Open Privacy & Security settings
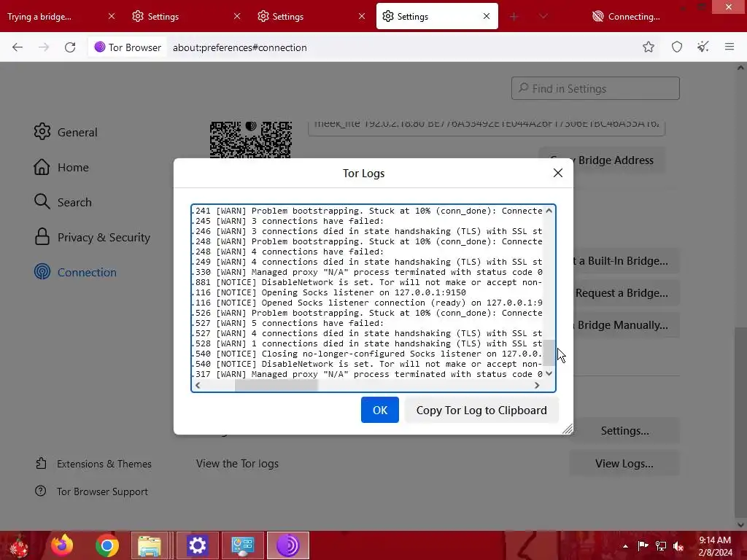This screenshot has height=560, width=747. [x=92, y=237]
